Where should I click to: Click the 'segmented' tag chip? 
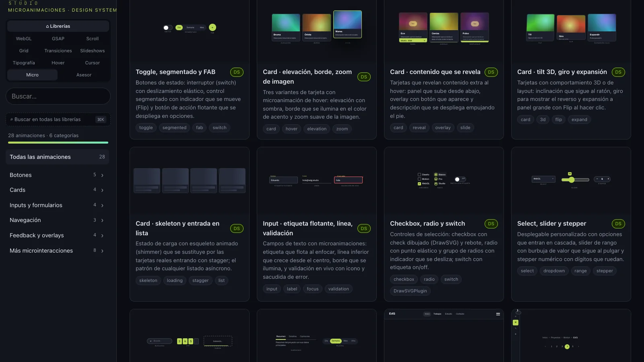175,128
